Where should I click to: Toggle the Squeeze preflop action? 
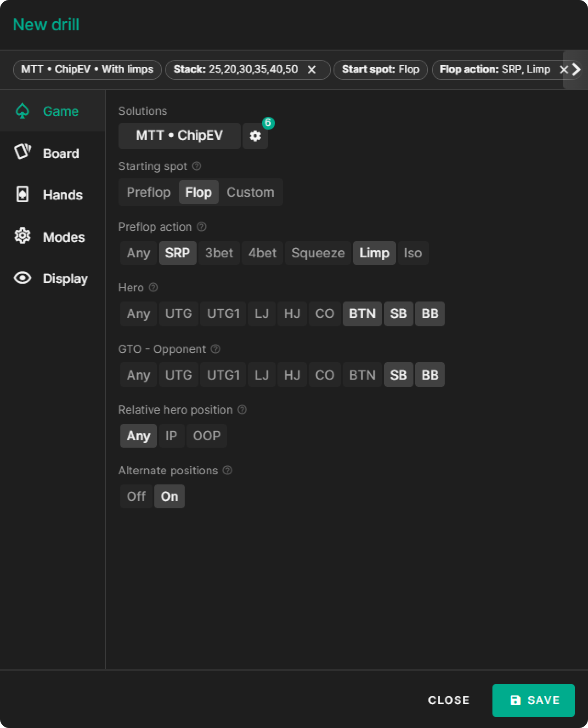click(x=318, y=253)
